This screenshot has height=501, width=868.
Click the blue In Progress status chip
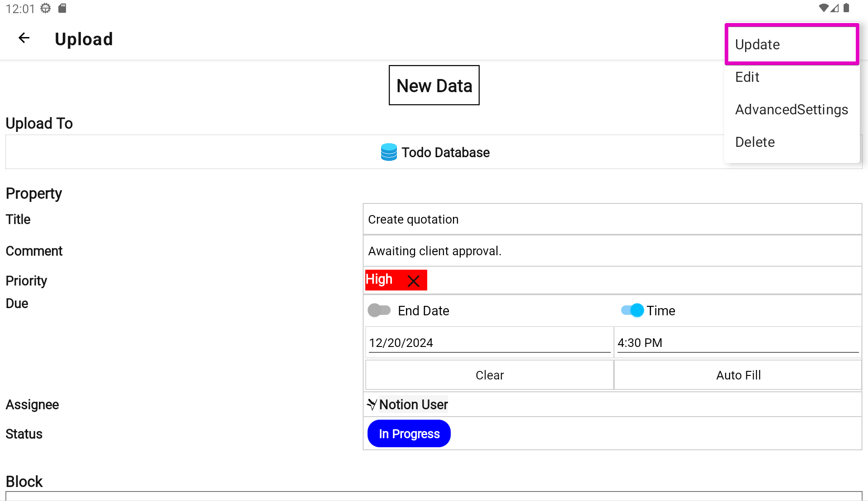[409, 434]
